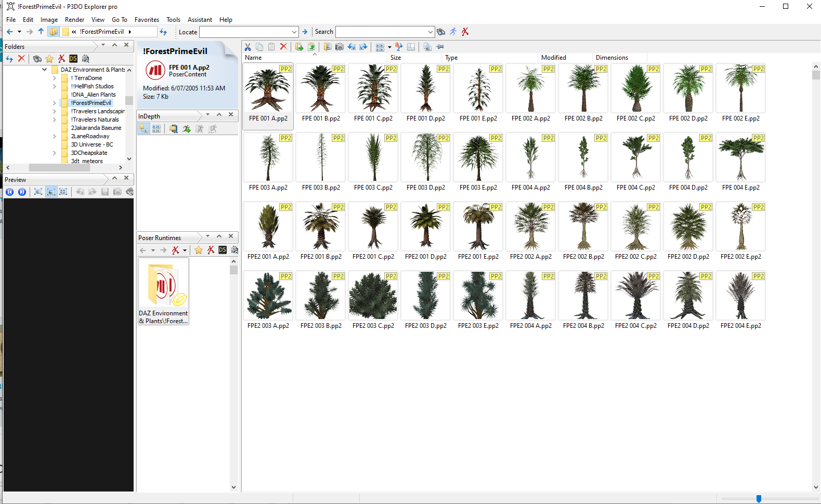The width and height of the screenshot is (821, 504).
Task: Click the binoculars icon next to Search box
Action: coord(441,32)
